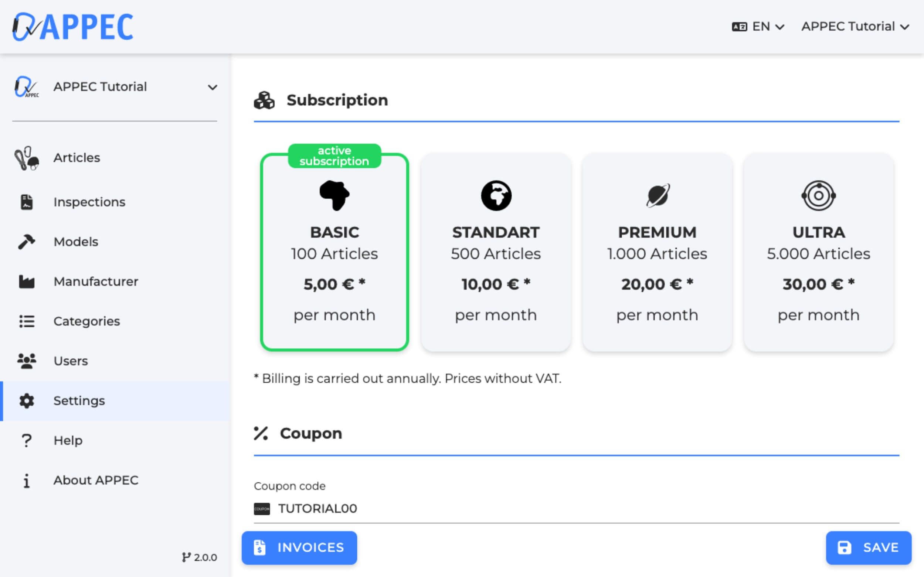Screen dimensions: 924x577
Task: Click the Users group icon
Action: pyautogui.click(x=26, y=361)
